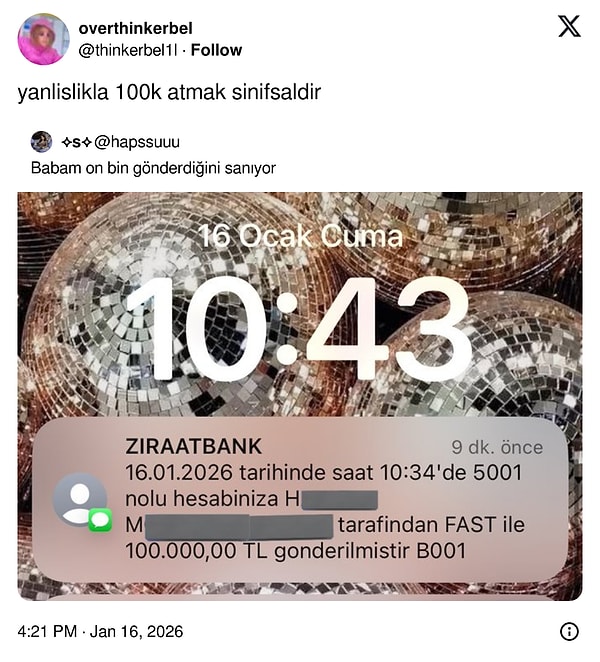This screenshot has height=662, width=600.
Task: Click the green Messages badge icon
Action: [100, 520]
